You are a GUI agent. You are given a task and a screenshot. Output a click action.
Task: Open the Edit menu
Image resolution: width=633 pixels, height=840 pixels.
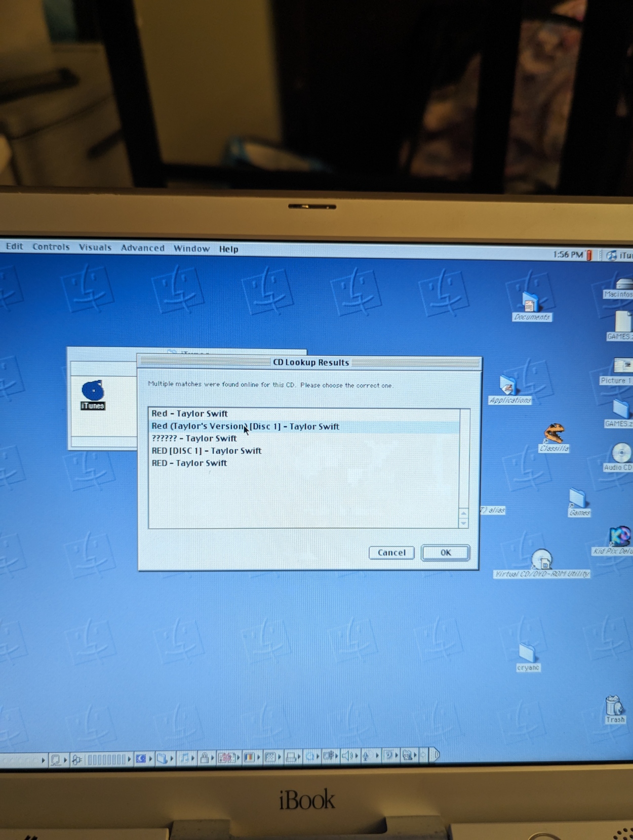point(14,246)
